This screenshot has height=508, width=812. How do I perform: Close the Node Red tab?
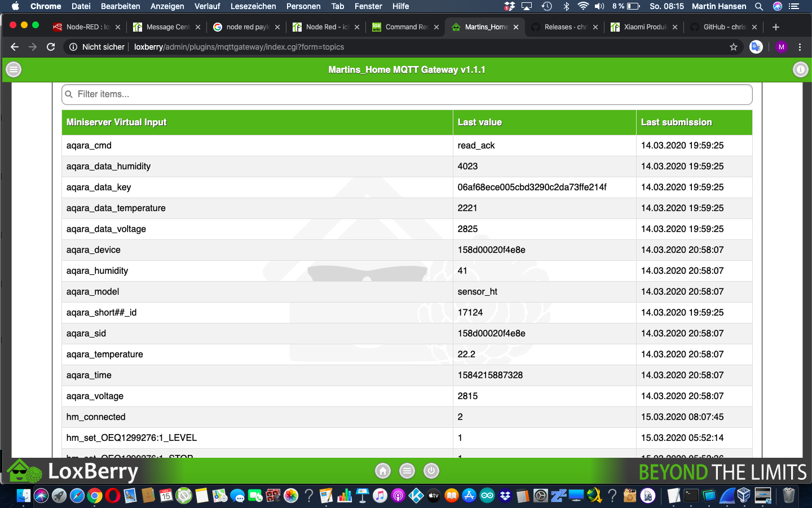[x=357, y=27]
